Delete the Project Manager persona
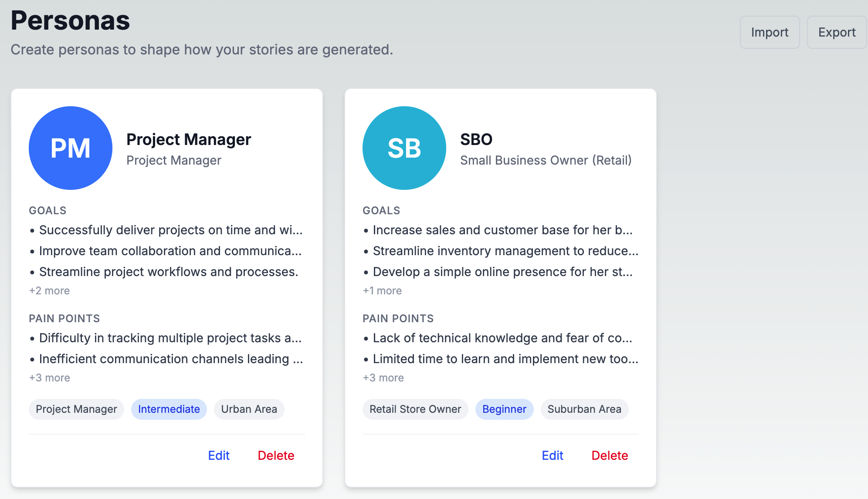868x499 pixels. pyautogui.click(x=276, y=455)
